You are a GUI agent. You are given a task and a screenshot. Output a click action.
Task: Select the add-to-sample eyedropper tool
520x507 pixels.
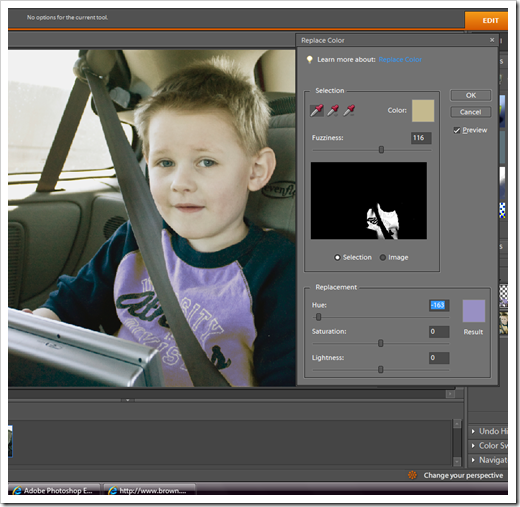coord(333,110)
